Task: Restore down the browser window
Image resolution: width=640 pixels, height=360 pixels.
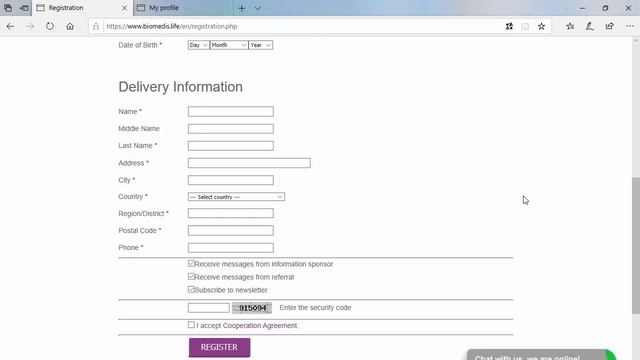Action: 605,8
